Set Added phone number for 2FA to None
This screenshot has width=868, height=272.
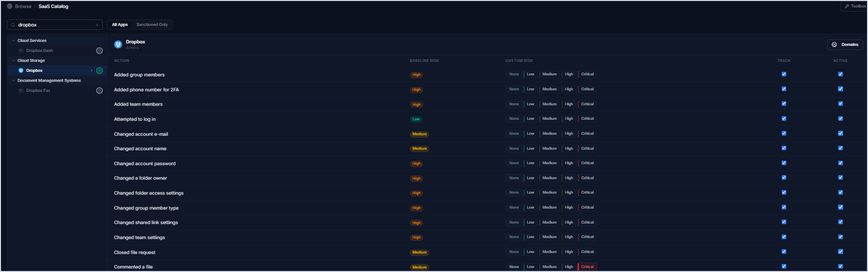[x=514, y=89]
